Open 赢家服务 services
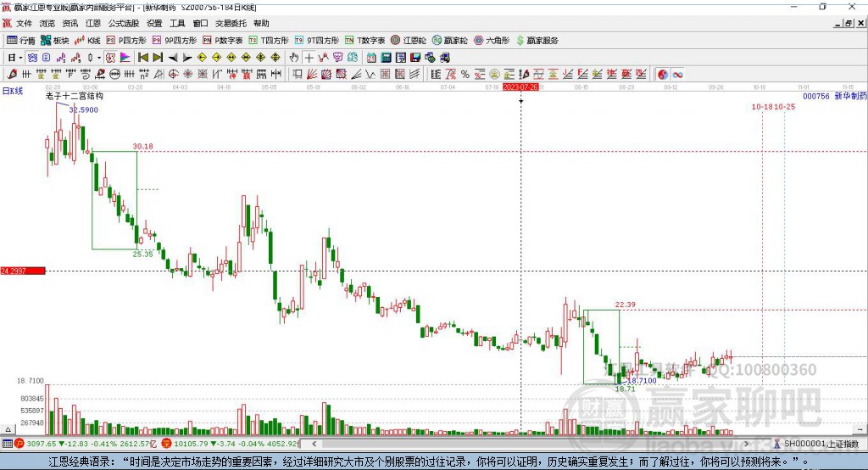The width and height of the screenshot is (868, 470). (537, 41)
